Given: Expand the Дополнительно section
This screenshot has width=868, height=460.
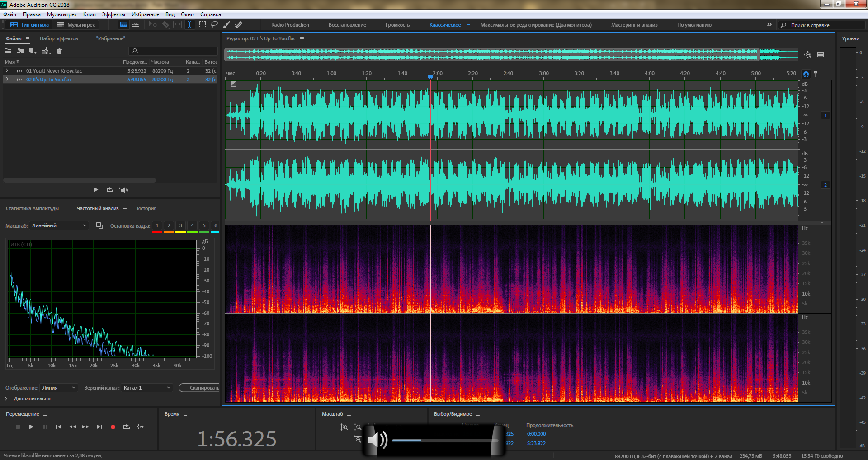Looking at the screenshot, I should pos(6,399).
